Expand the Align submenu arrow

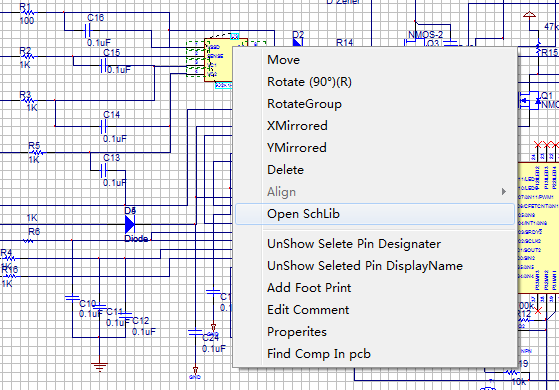click(503, 192)
